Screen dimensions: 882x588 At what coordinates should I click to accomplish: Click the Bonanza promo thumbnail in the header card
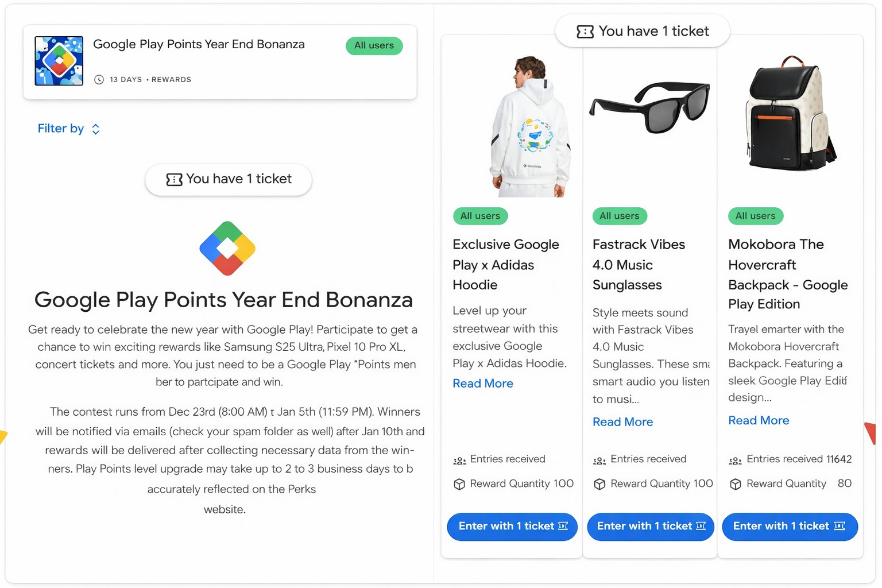(59, 61)
